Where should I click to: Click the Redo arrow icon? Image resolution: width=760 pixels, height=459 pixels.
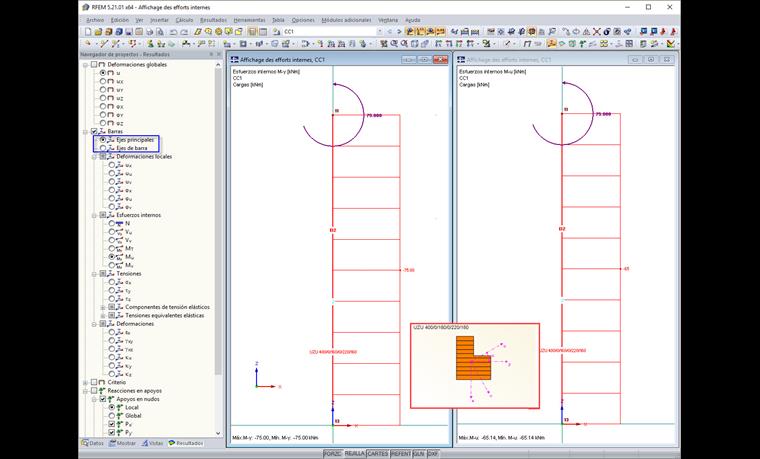(x=184, y=32)
